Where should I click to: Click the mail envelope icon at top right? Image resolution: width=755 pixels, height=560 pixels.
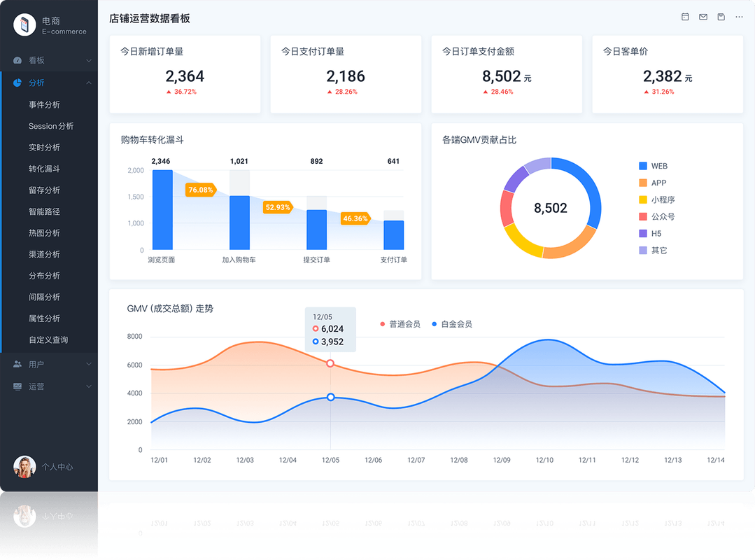coord(703,17)
